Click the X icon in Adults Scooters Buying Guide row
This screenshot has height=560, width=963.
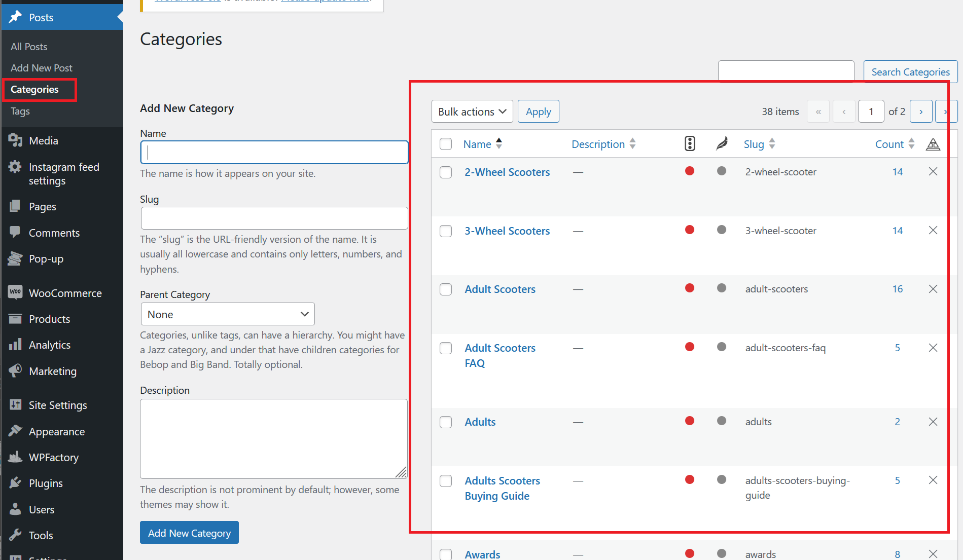coord(933,480)
